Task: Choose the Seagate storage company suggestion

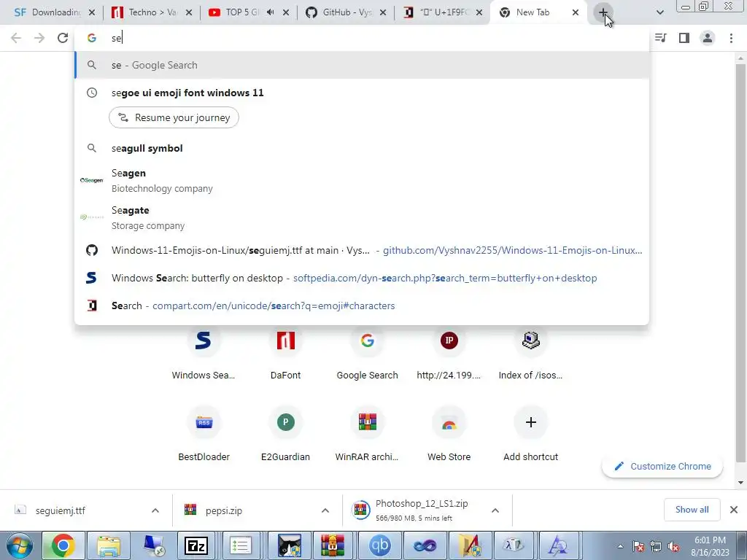Action: [362, 217]
